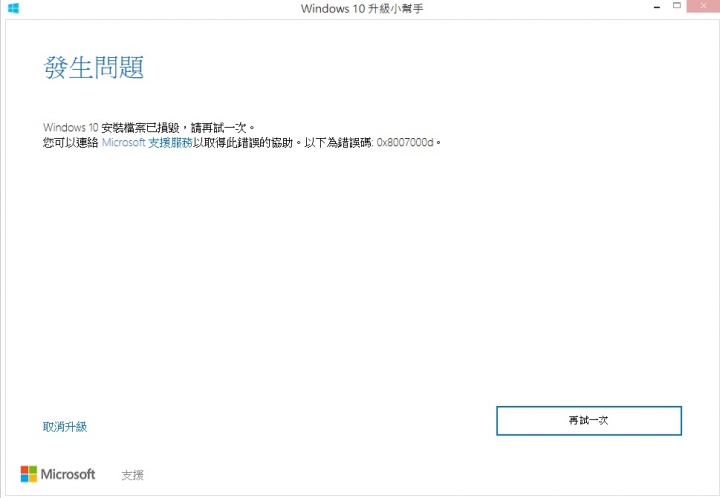Maximize the upgrade assistant window

pyautogui.click(x=677, y=6)
